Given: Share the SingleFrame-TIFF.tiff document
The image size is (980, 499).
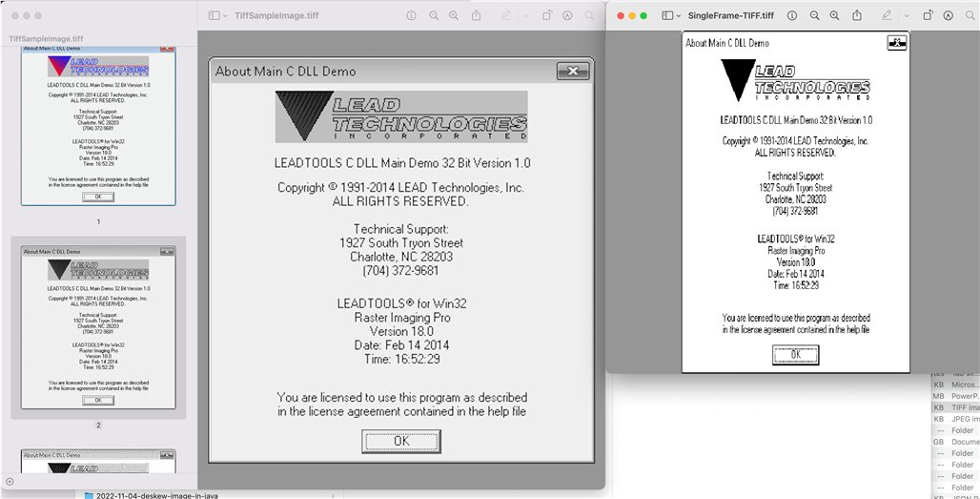Looking at the screenshot, I should 858,15.
